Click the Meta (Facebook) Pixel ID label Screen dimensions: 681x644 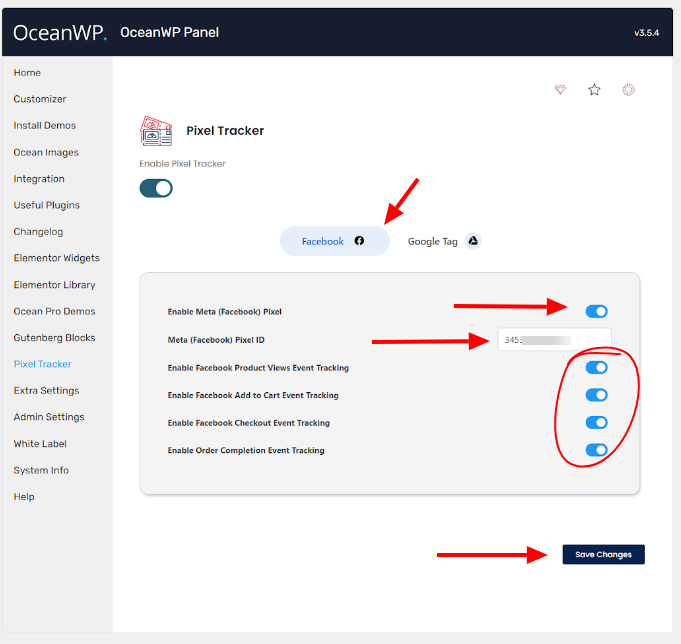pos(216,340)
